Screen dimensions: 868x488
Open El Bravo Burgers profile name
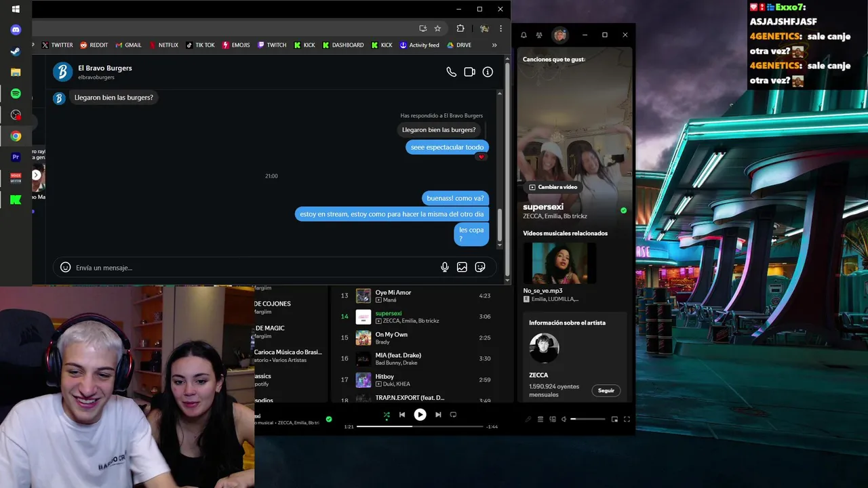pyautogui.click(x=104, y=68)
